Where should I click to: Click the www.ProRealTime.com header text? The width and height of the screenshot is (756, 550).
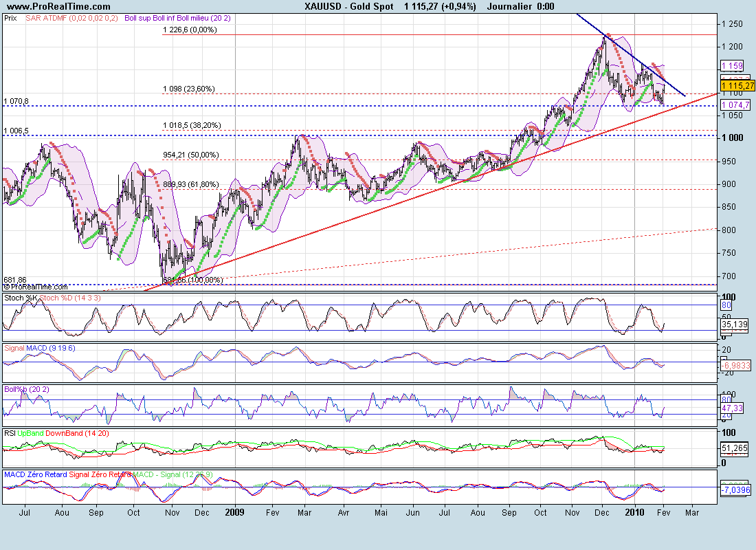point(59,7)
